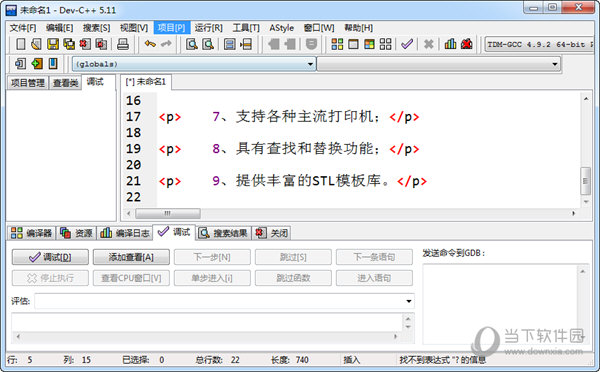
Task: Click the 添加查看[A] button
Action: (131, 257)
